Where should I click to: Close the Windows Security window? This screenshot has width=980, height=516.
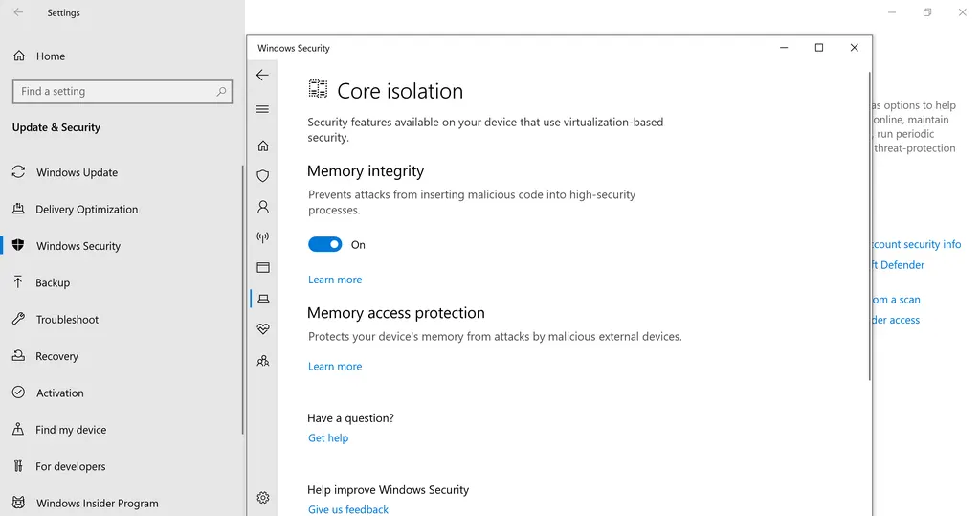(x=855, y=48)
